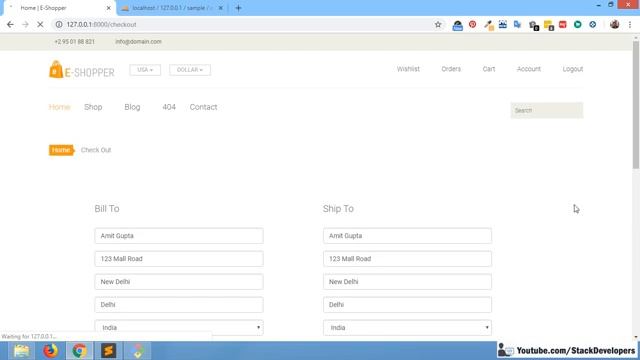This screenshot has height=360, width=640.
Task: Click the Check Out breadcrumb text
Action: pyautogui.click(x=96, y=150)
